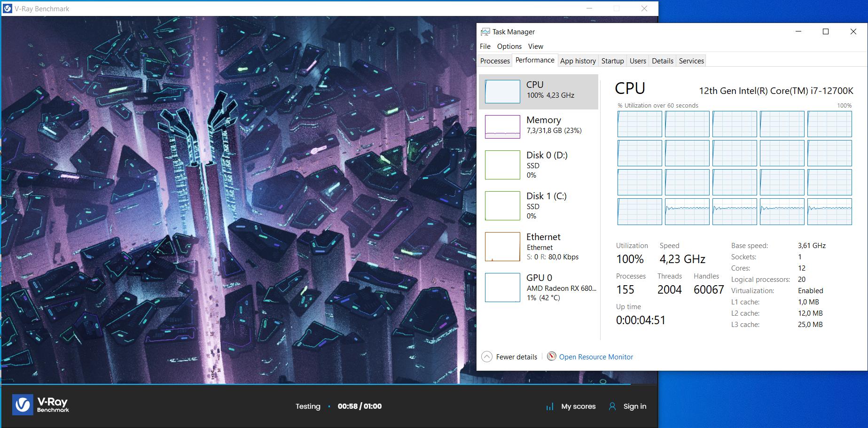
Task: Switch to the Services tab
Action: (x=691, y=61)
